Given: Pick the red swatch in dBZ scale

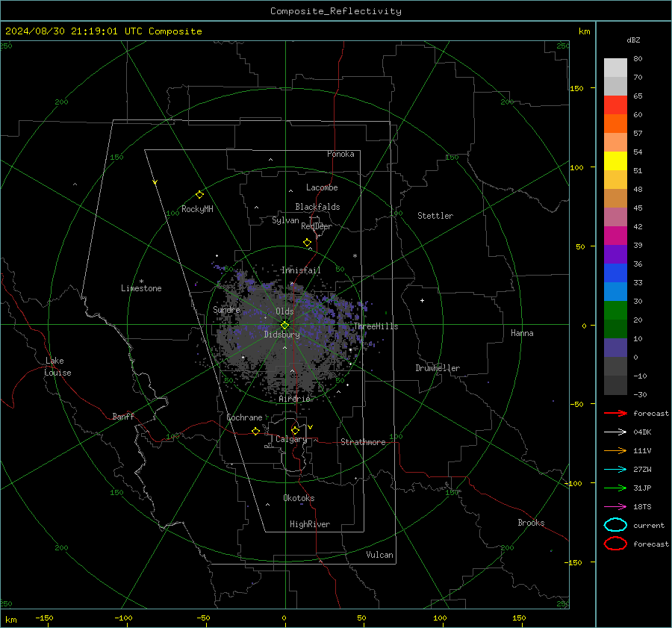Looking at the screenshot, I should pyautogui.click(x=615, y=105).
